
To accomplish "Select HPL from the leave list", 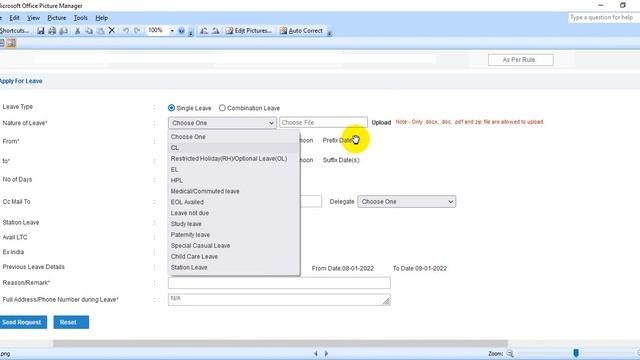I will click(234, 180).
